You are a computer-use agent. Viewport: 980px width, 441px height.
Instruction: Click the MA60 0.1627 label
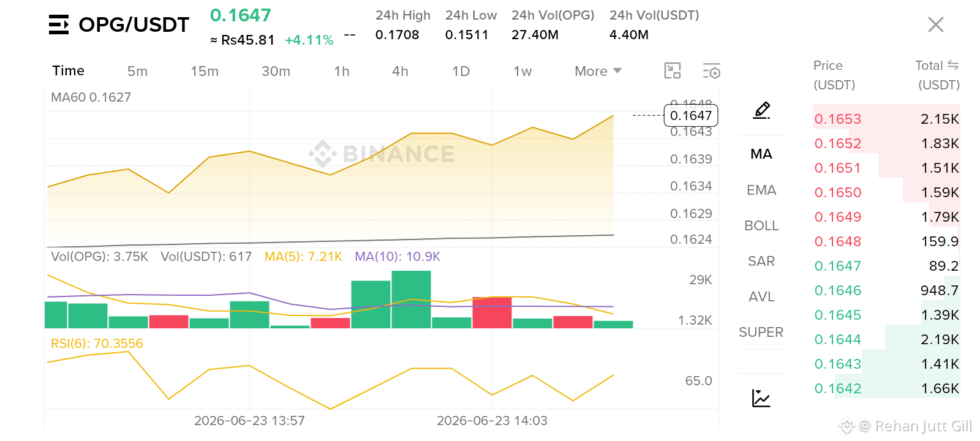tap(91, 97)
